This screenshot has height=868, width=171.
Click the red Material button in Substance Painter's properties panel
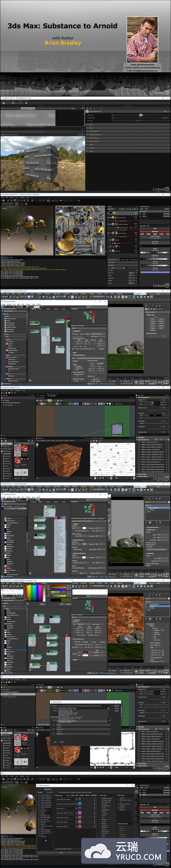tap(155, 232)
